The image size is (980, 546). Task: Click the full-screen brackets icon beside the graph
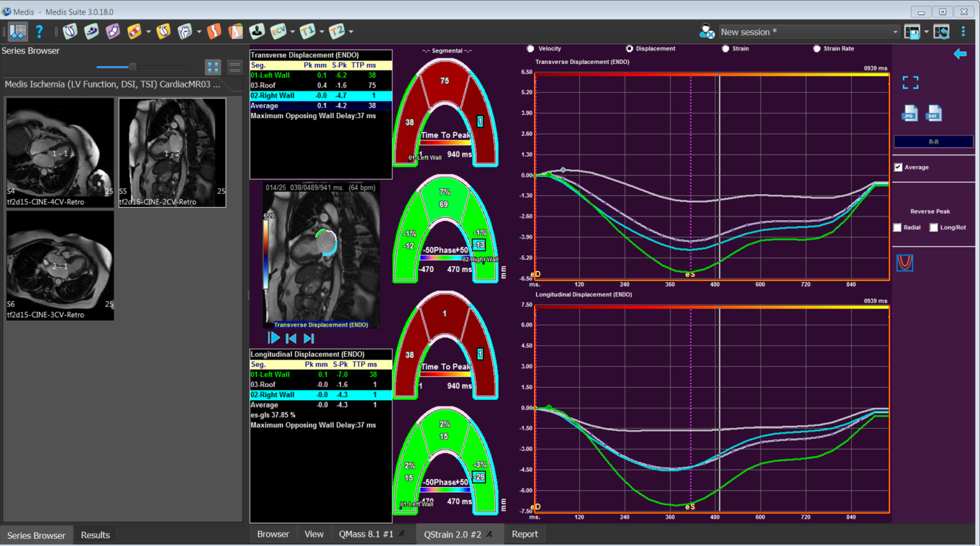point(910,82)
